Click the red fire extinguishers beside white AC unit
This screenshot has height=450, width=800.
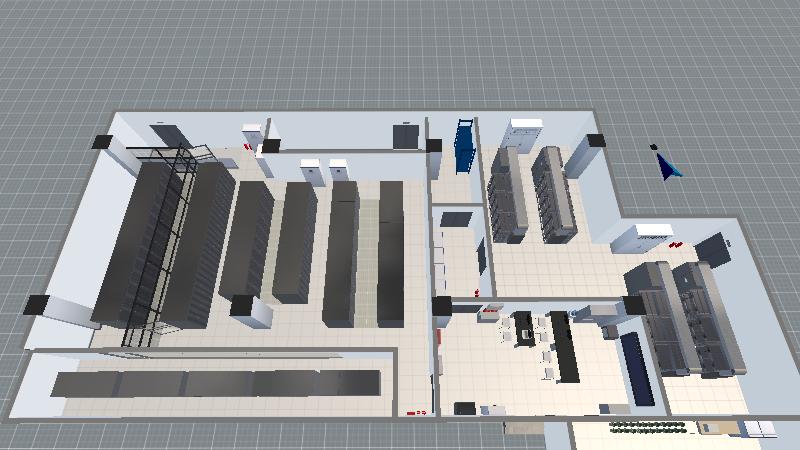point(675,243)
